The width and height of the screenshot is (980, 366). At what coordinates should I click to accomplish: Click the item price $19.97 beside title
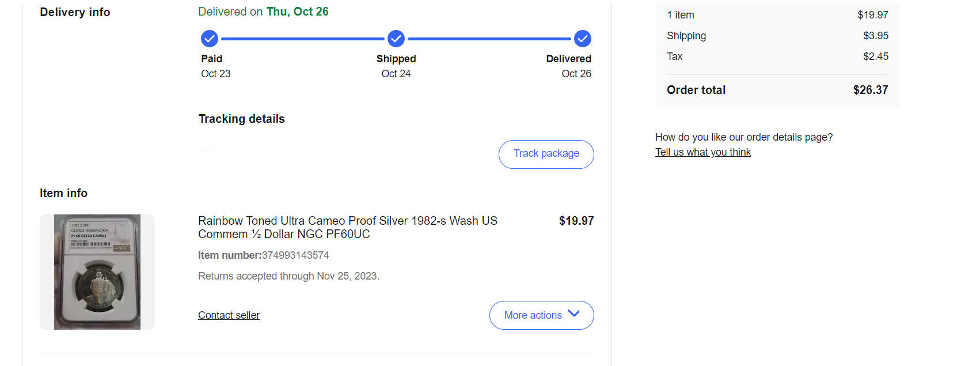tap(576, 221)
